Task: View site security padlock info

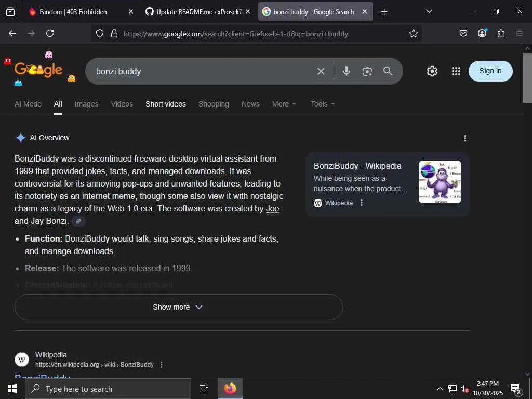Action: (114, 34)
